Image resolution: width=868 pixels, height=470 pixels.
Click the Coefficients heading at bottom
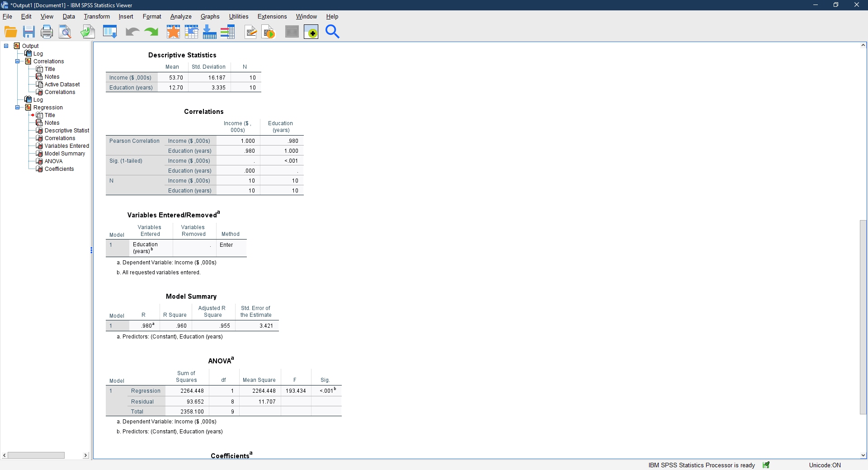coord(231,456)
